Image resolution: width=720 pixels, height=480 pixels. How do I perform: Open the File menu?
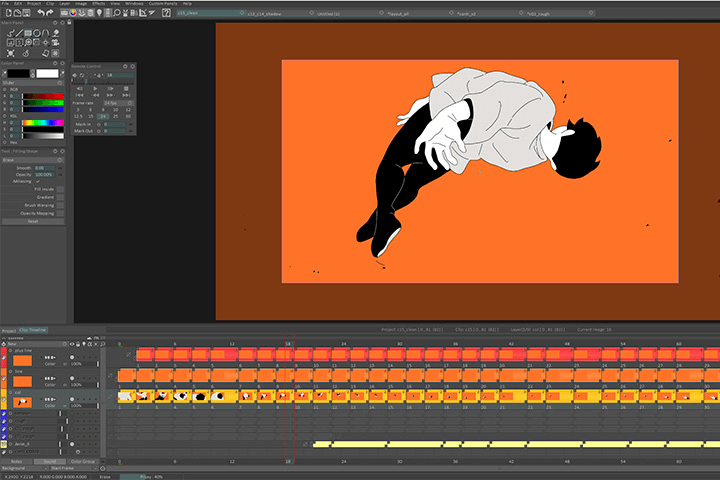6,3
